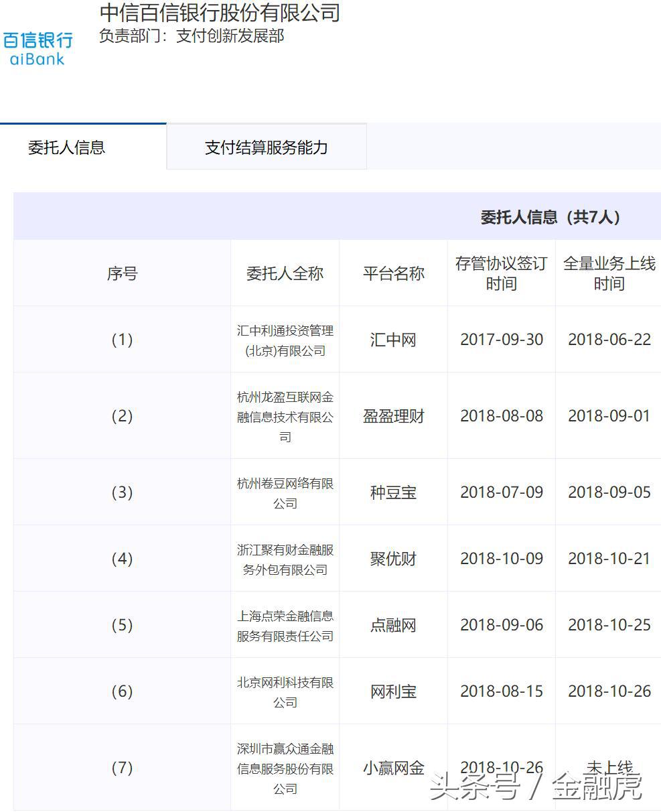Click launch date 2018-10-21
Viewport: 661px width, 812px height.
[609, 559]
